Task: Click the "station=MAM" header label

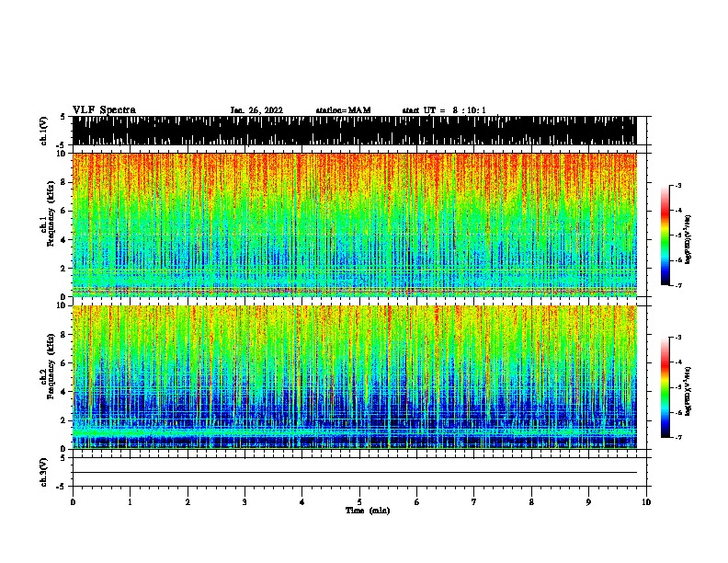Action: click(x=343, y=110)
